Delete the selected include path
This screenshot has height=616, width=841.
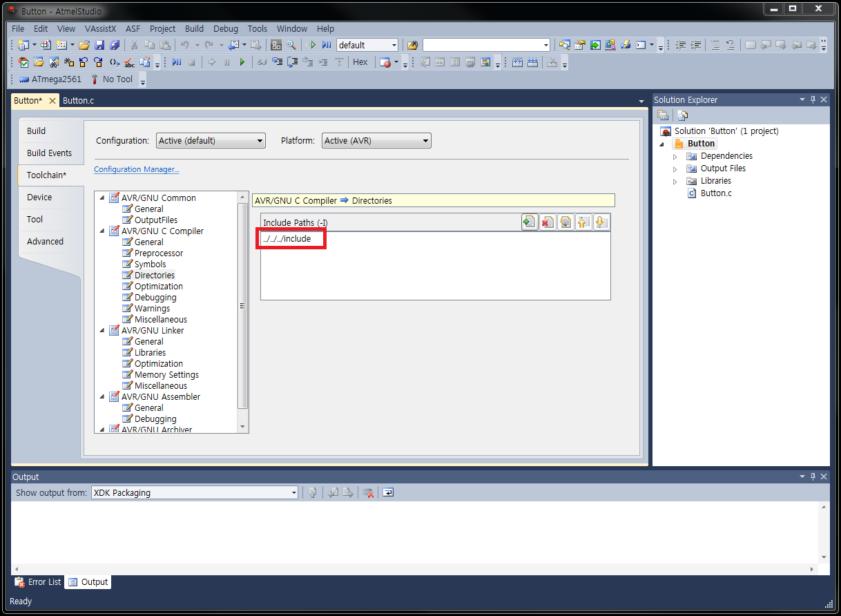pos(548,222)
